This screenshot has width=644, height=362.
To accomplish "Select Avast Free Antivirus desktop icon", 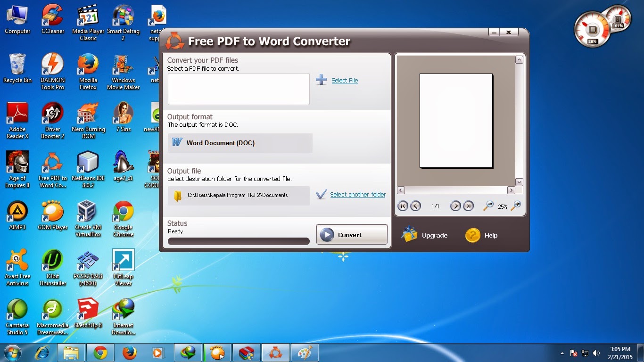I will click(x=17, y=268).
